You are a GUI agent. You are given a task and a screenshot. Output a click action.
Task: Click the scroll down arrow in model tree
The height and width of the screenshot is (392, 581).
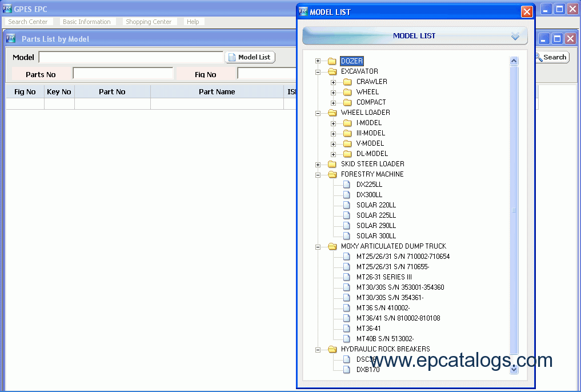coord(514,369)
